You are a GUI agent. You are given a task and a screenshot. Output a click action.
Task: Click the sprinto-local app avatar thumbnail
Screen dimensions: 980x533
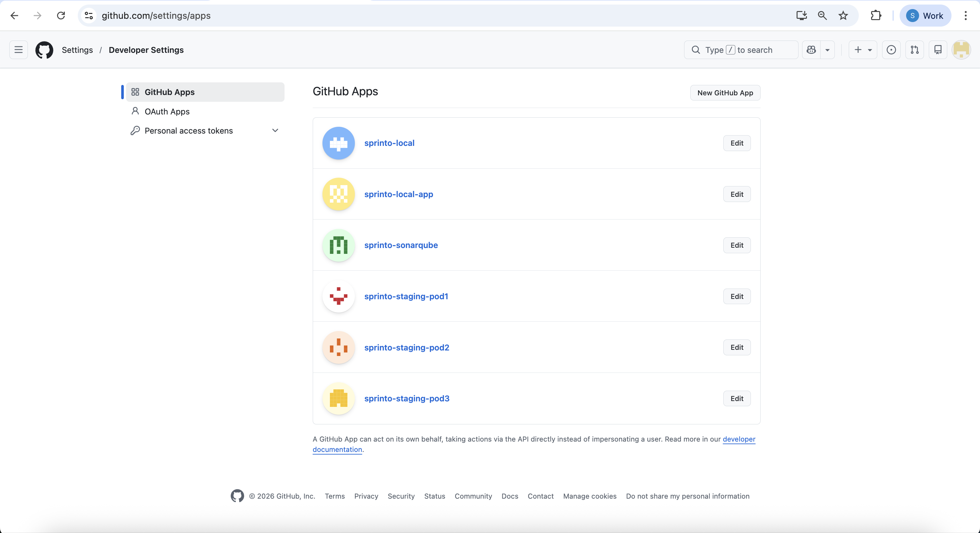tap(338, 143)
